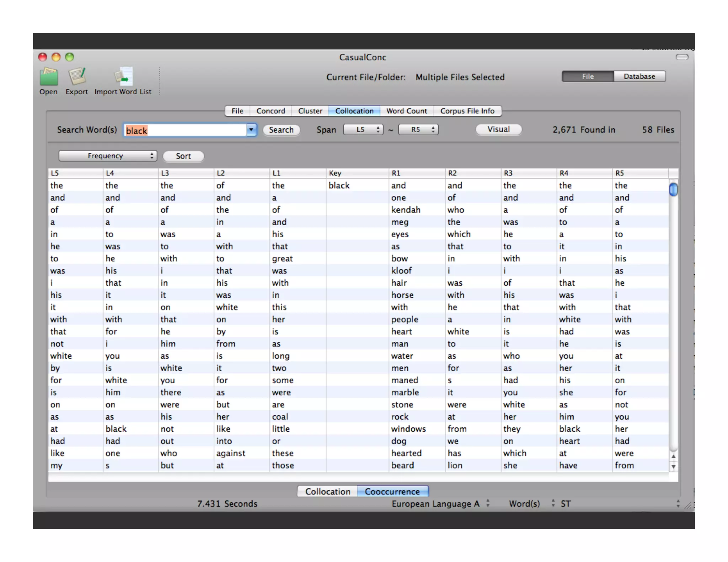Switch to the Concord tab
728x562 pixels.
coord(271,111)
